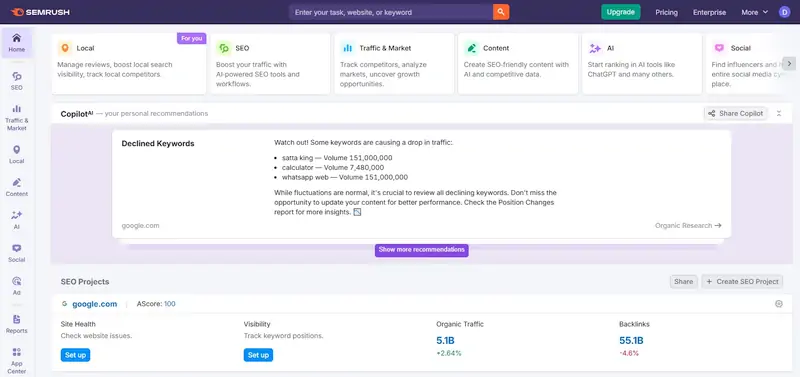
Task: Open Reports in left sidebar
Action: click(x=16, y=323)
